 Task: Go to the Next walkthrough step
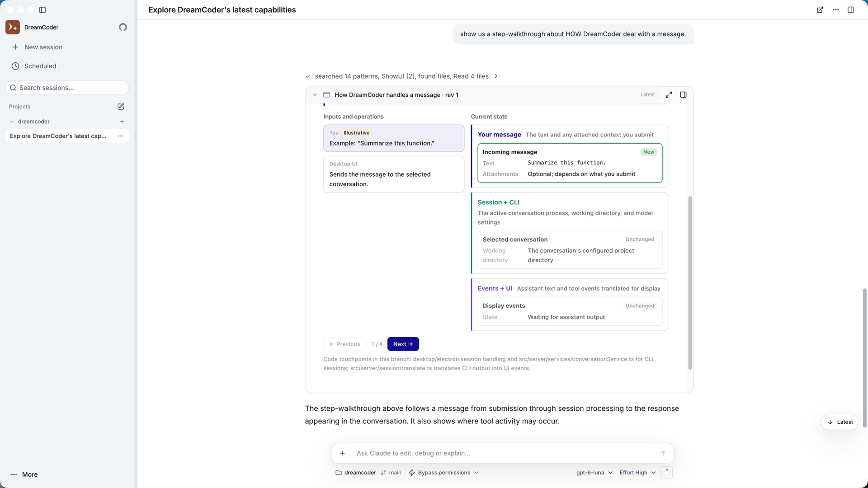(x=403, y=344)
